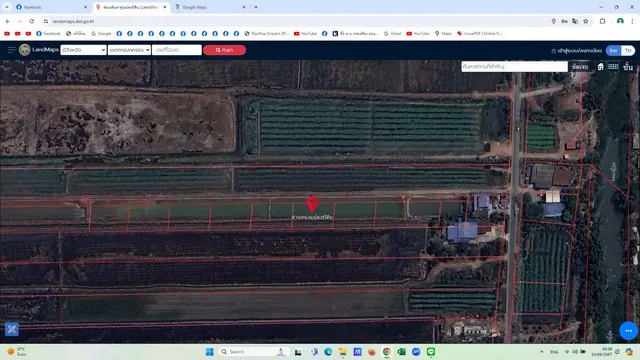Screen dimensions: 640x360
Task: Bookmark this page with star icon
Action: [x=586, y=21]
